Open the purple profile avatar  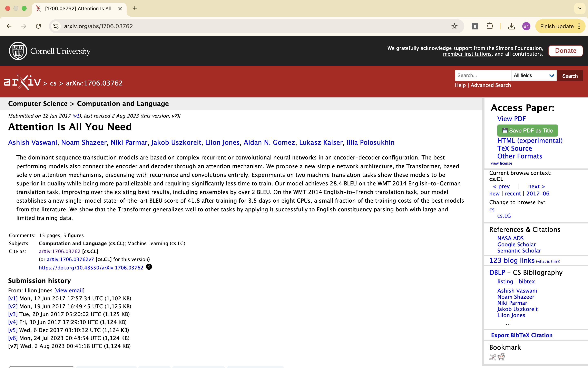(x=526, y=26)
